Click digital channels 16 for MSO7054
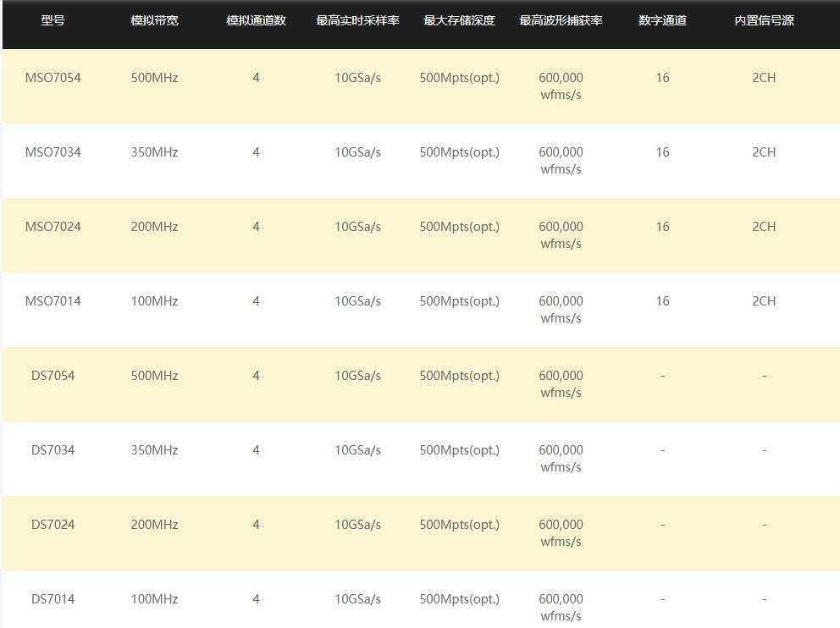 663,78
